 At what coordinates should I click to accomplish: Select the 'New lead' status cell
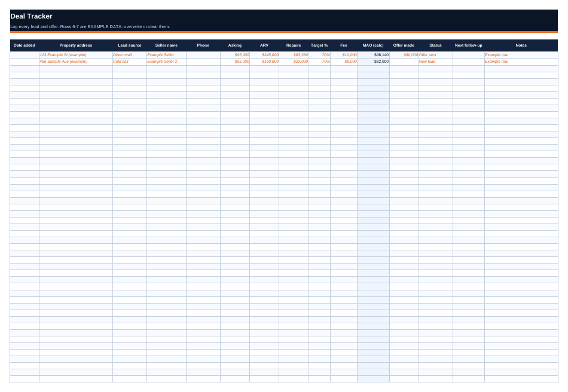(436, 62)
